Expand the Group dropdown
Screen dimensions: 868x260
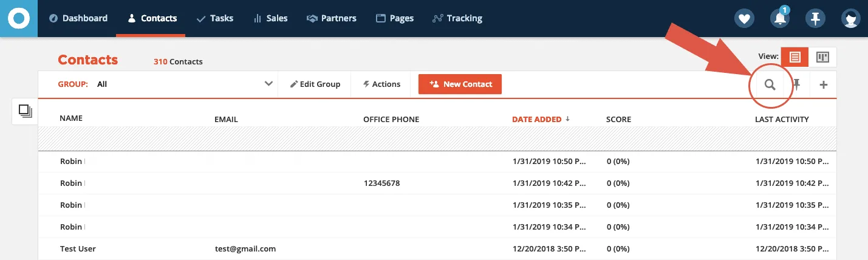(x=268, y=84)
